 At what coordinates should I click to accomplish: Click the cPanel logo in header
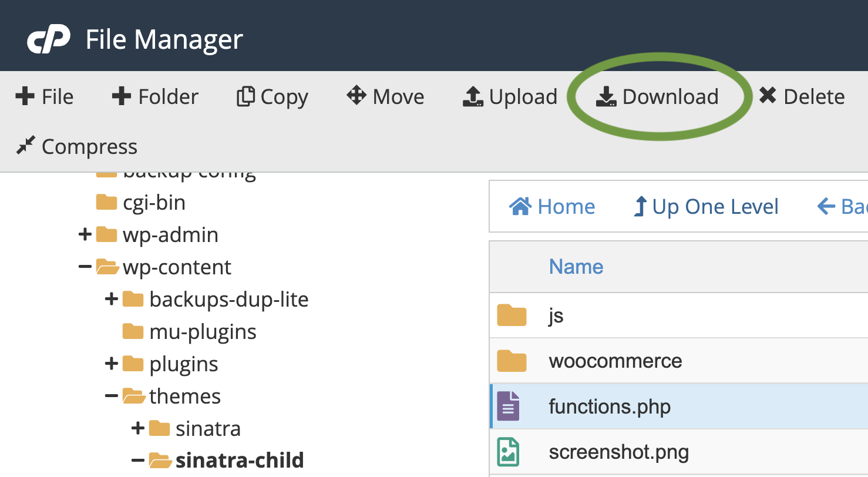click(49, 40)
